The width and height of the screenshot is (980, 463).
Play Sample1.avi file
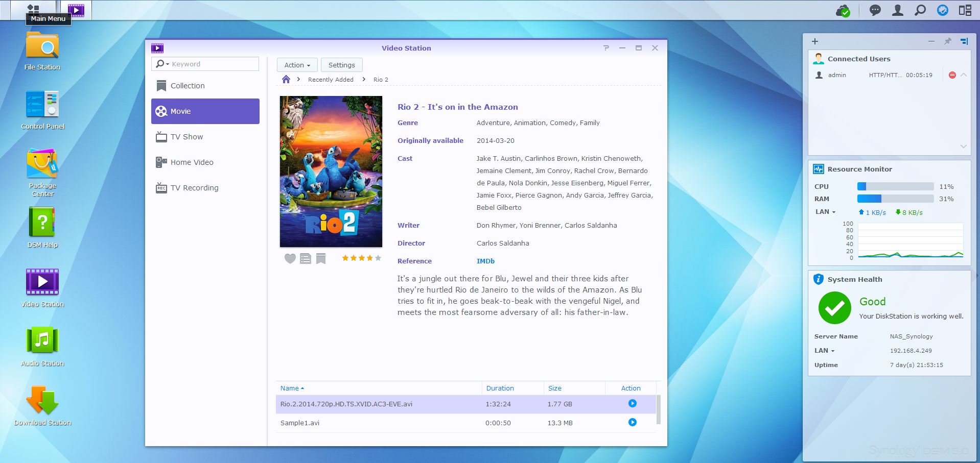coord(633,422)
